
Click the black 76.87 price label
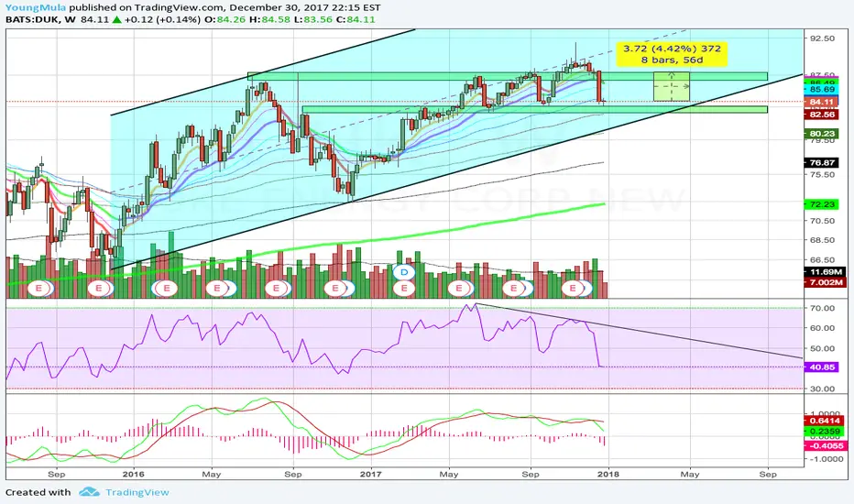(x=823, y=162)
